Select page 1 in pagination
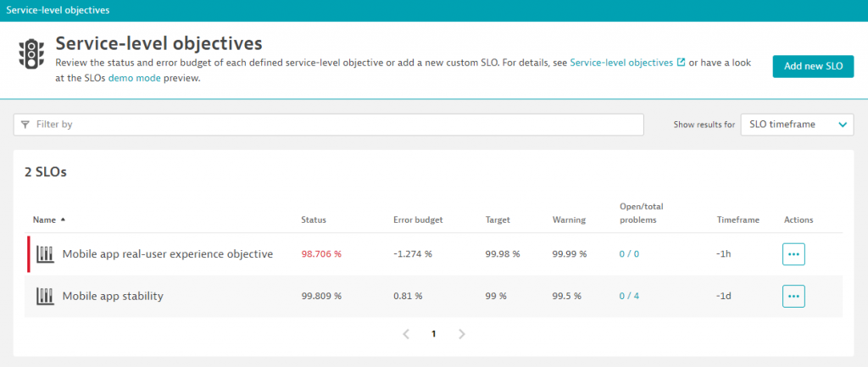This screenshot has height=367, width=868. coord(434,334)
